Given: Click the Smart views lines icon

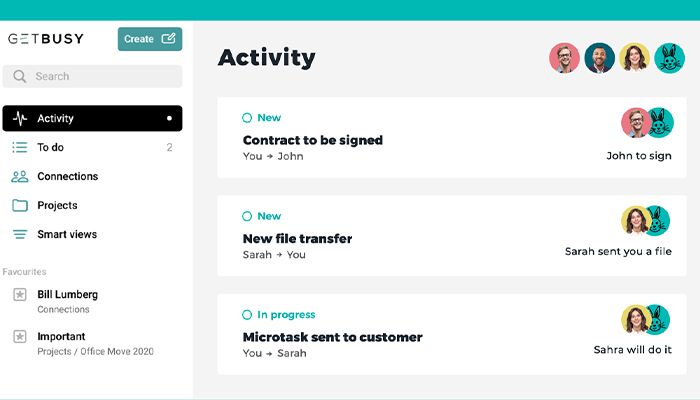Looking at the screenshot, I should (x=20, y=234).
